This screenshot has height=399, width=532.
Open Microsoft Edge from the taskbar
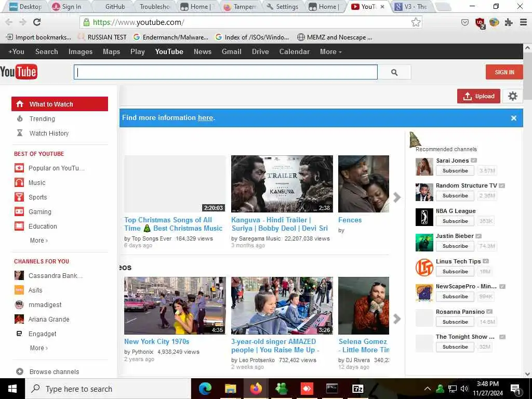(x=205, y=389)
